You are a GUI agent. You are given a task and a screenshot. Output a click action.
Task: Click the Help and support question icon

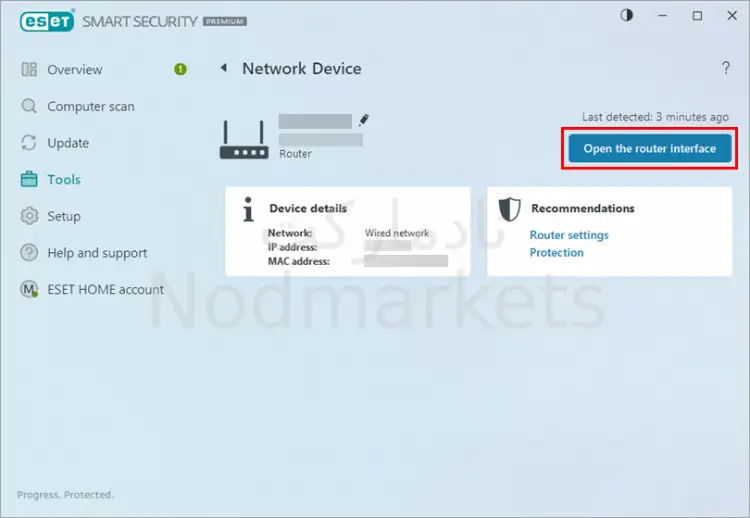click(x=29, y=253)
